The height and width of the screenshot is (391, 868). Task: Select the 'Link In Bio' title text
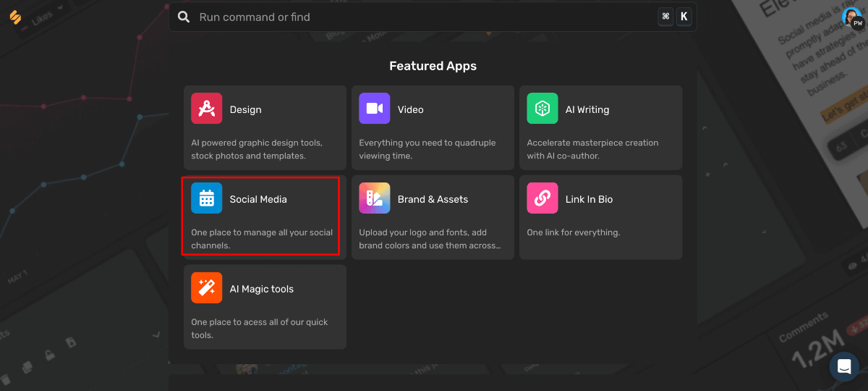coord(589,200)
